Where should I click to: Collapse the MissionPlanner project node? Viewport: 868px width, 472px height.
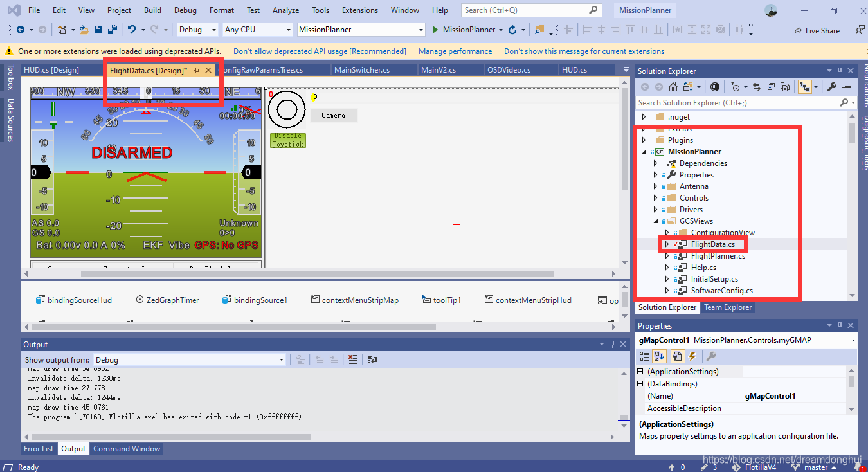[x=644, y=152]
